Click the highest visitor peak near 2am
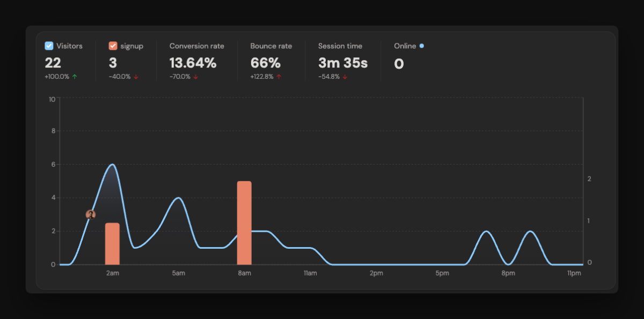Screen dimensions: 644x319 click(112, 165)
